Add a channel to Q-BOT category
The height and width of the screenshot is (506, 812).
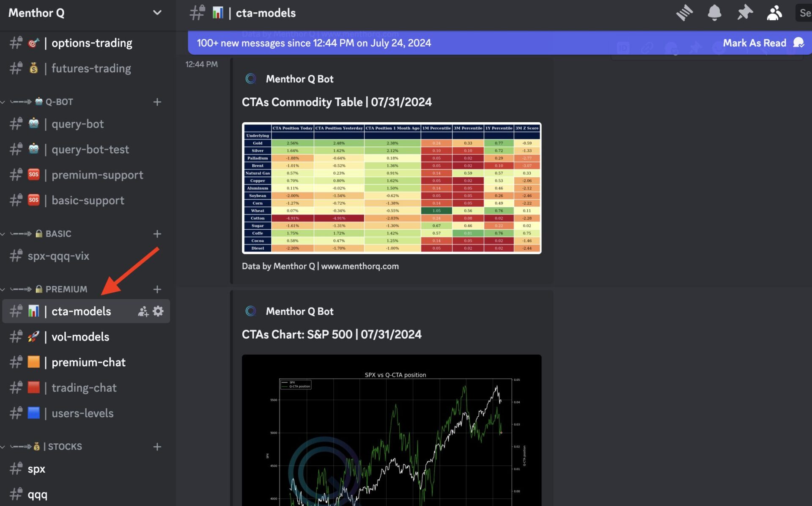point(157,102)
